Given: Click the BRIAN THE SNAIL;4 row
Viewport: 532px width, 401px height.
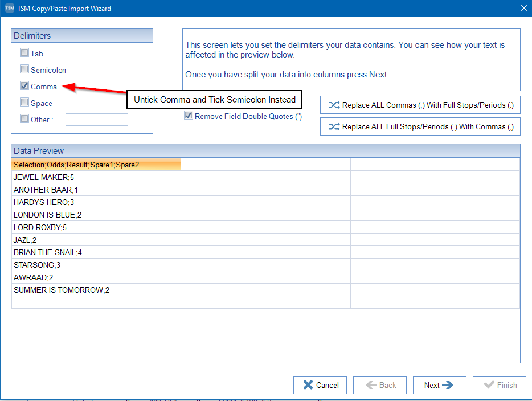Looking at the screenshot, I should click(x=96, y=252).
